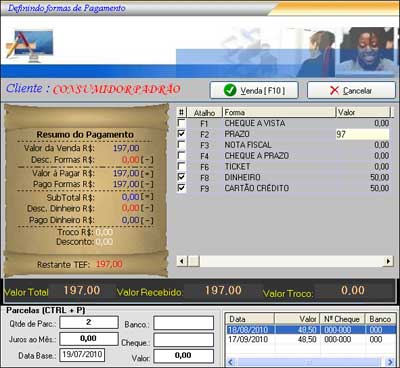The height and width of the screenshot is (368, 400).
Task: Click the Valor field in Parcelas
Action: pos(184,356)
